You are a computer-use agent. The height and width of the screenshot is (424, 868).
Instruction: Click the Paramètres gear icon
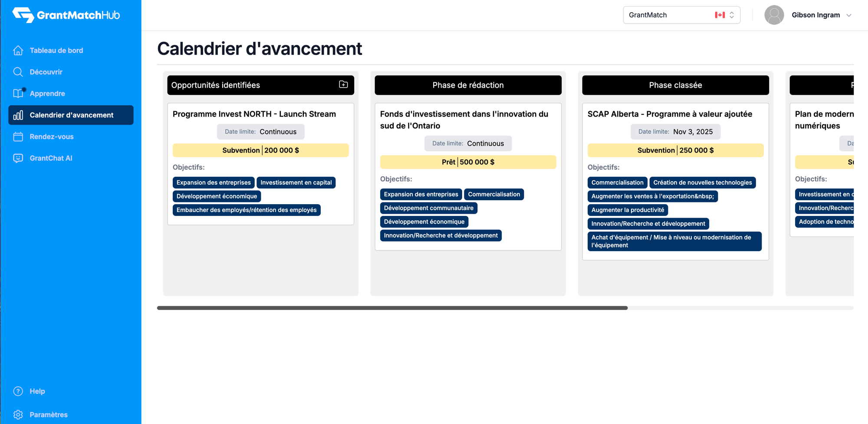[x=18, y=414]
